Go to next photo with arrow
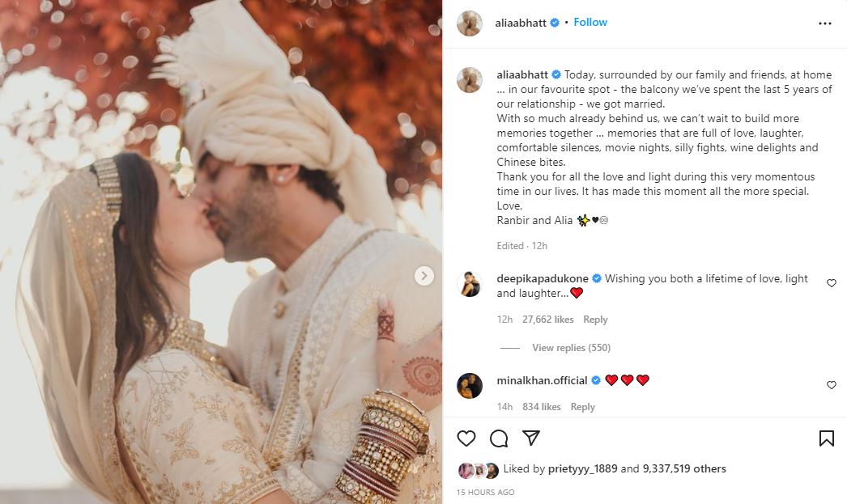This screenshot has height=504, width=847. pyautogui.click(x=424, y=276)
